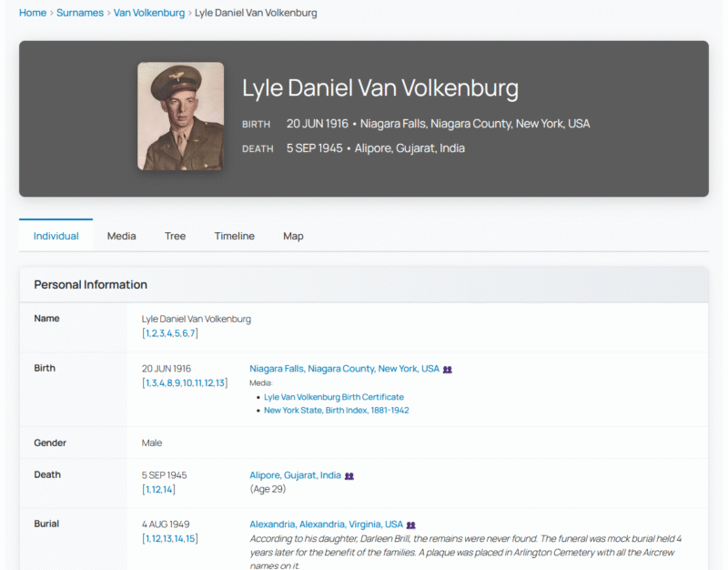
Task: Click people icon beside Alexandria, Virginia burial place
Action: (x=410, y=525)
